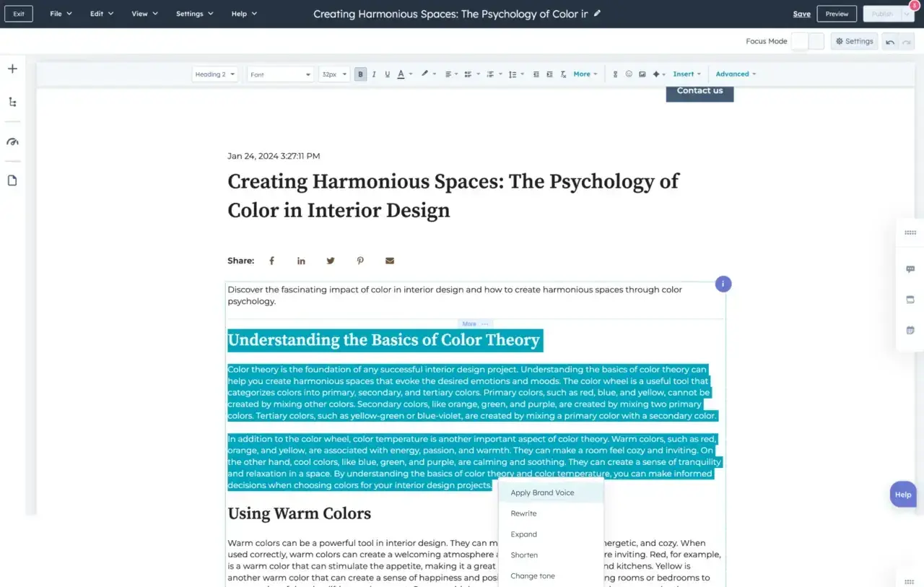This screenshot has height=587, width=924.
Task: Click the Using Warm Colors heading
Action: click(x=299, y=513)
